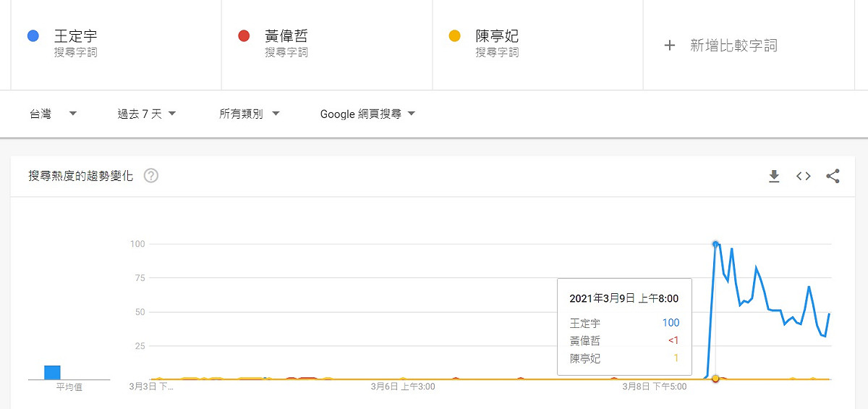Image resolution: width=868 pixels, height=409 pixels.
Task: Click the 3月3日 axis label
Action: click(x=151, y=387)
